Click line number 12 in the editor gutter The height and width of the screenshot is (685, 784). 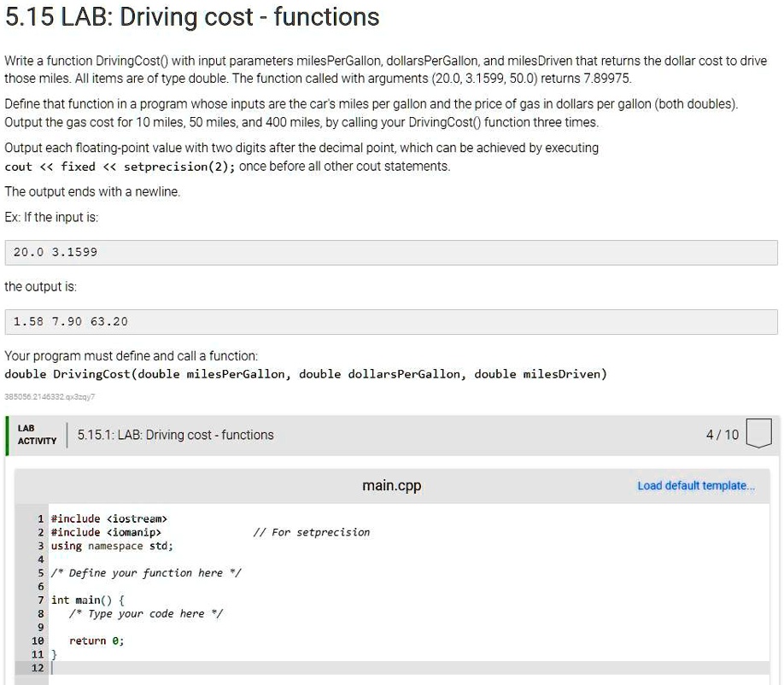(38, 668)
